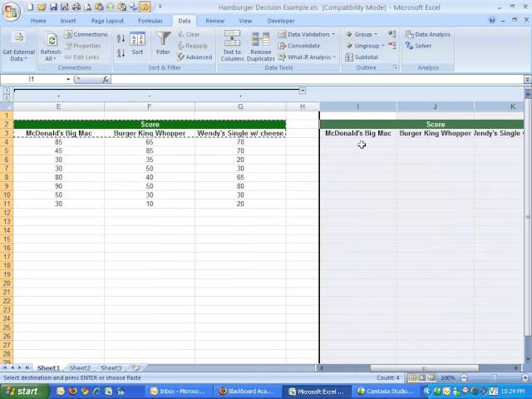
Task: Click the cell with value 90 in row 9
Action: [x=59, y=186]
